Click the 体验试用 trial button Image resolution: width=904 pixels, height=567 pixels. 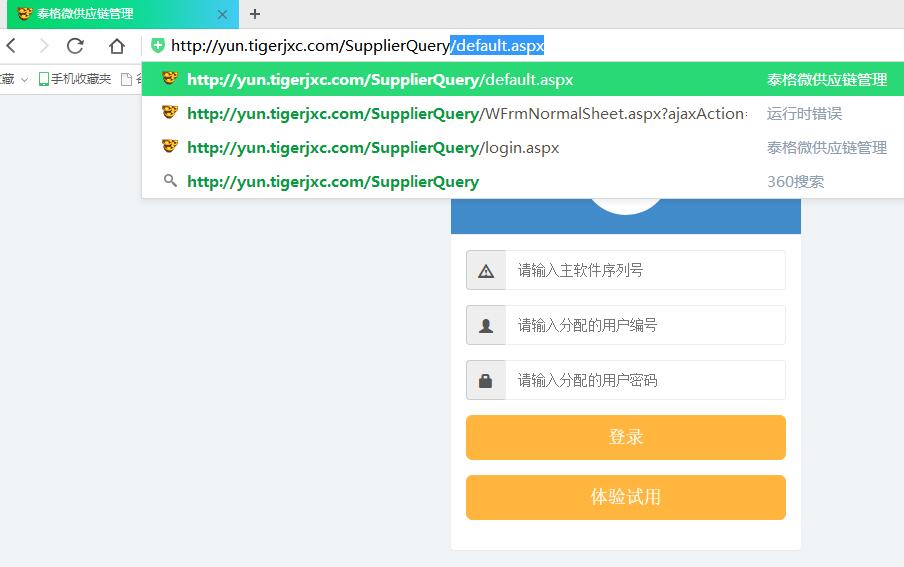625,497
